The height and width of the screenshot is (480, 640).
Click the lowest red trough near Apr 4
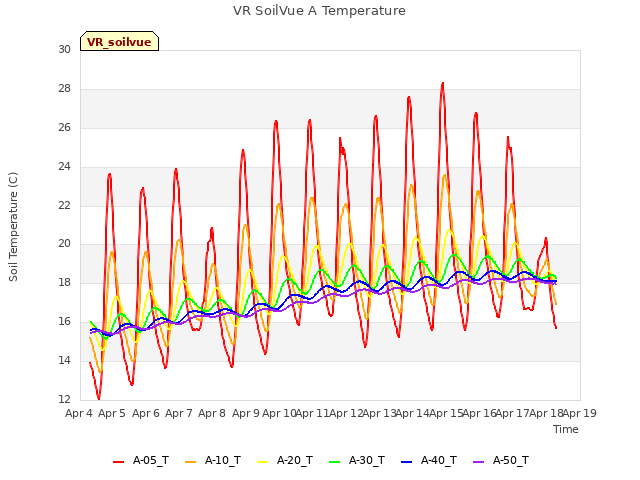[98, 397]
